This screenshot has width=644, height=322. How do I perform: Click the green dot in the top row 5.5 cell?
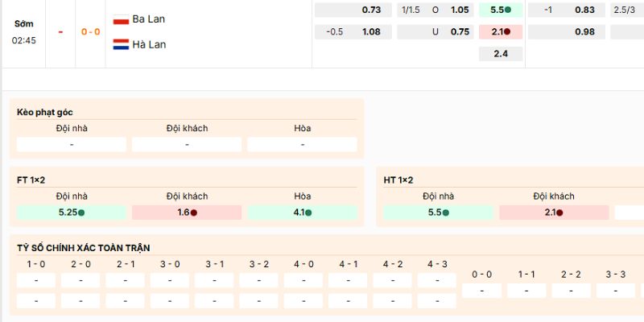(x=509, y=10)
